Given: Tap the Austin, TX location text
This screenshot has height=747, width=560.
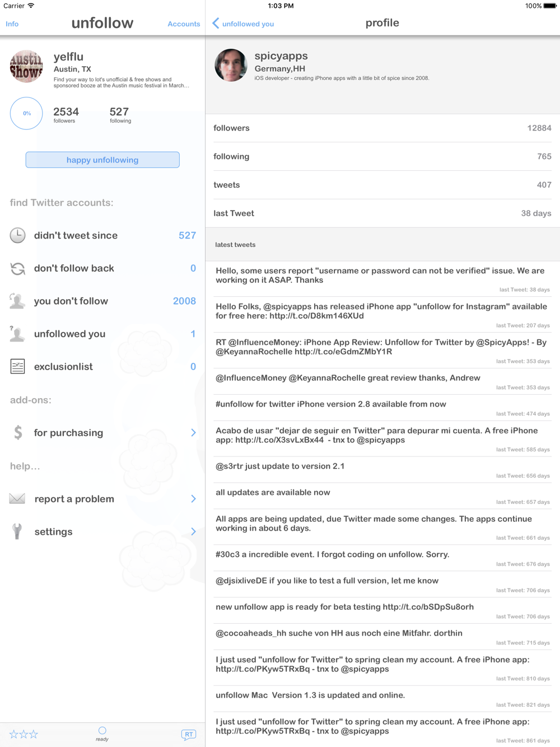Looking at the screenshot, I should pos(72,69).
